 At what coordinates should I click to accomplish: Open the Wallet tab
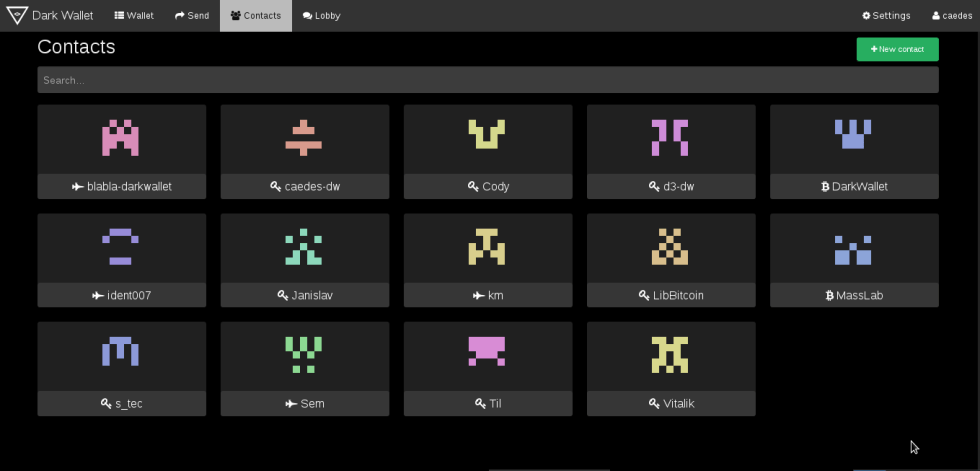[x=134, y=16]
